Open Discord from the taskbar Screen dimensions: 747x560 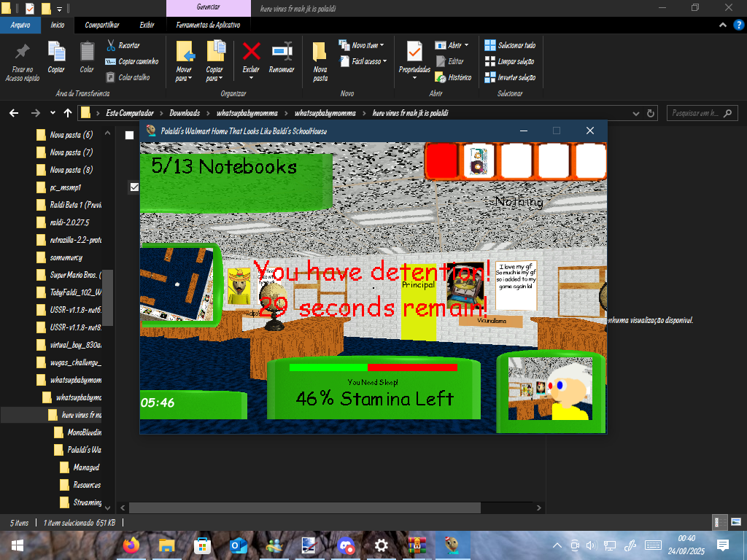click(346, 545)
